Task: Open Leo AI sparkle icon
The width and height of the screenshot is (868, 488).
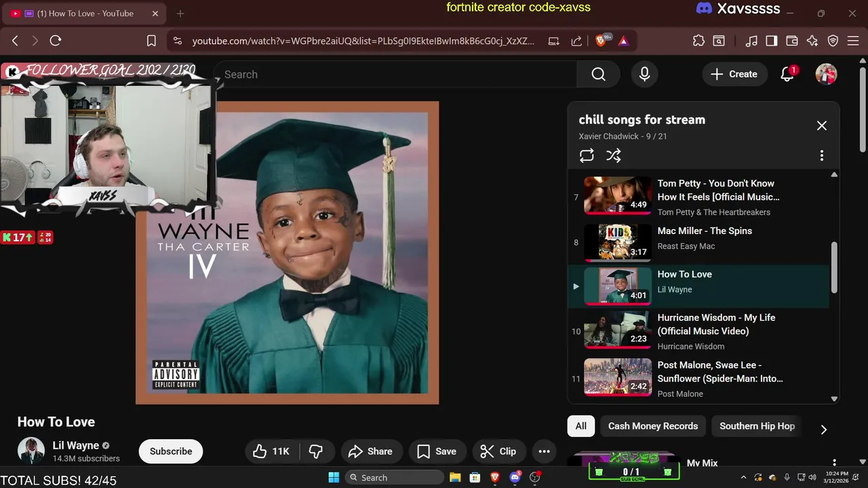Action: click(x=812, y=41)
